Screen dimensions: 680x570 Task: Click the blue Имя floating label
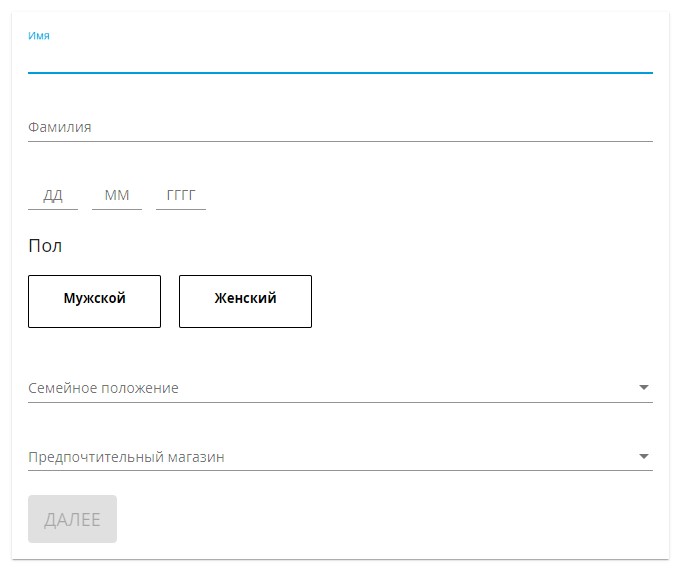(39, 36)
